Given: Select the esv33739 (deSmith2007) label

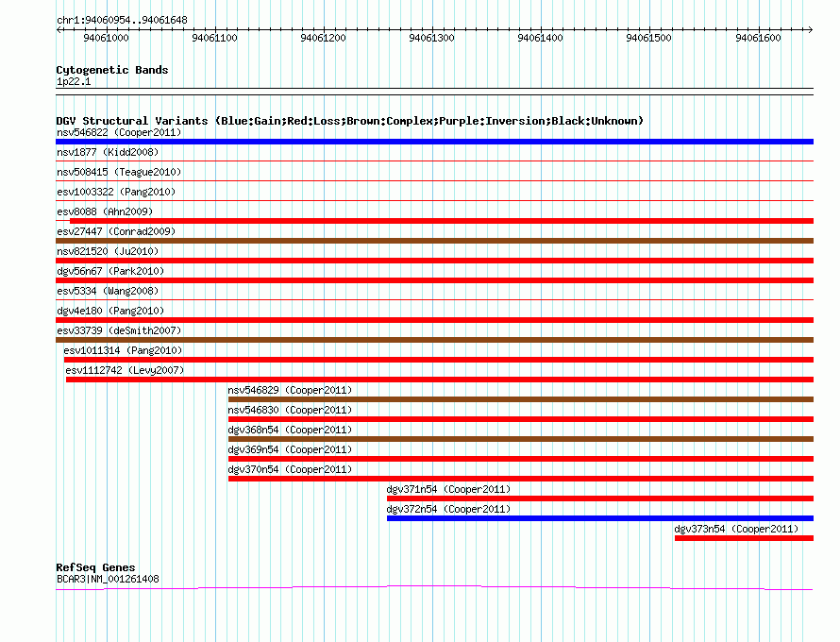Looking at the screenshot, I should coord(119,330).
